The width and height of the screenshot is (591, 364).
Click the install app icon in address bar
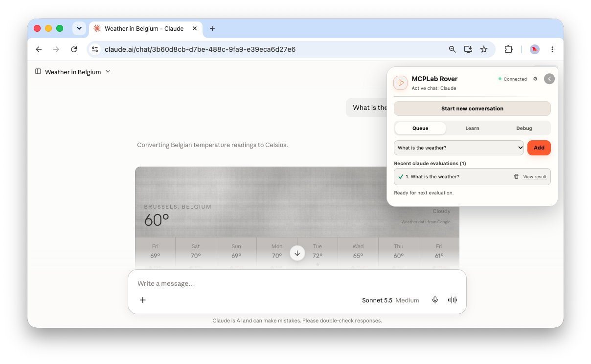tap(468, 49)
